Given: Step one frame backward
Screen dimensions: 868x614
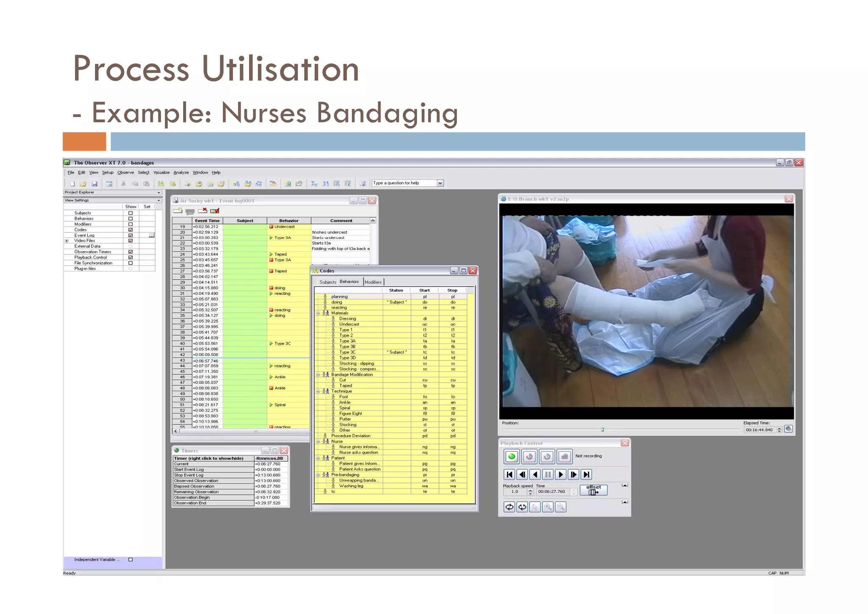Looking at the screenshot, I should click(x=522, y=474).
